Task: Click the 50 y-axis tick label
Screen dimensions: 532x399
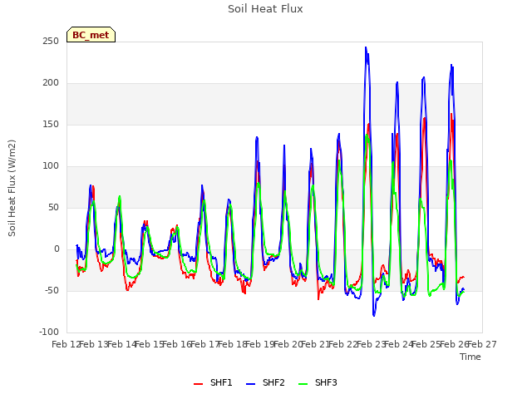Action: [53, 208]
